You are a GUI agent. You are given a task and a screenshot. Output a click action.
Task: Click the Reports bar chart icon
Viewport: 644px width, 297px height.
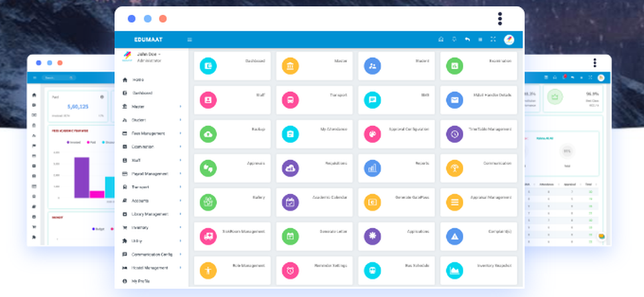372,168
